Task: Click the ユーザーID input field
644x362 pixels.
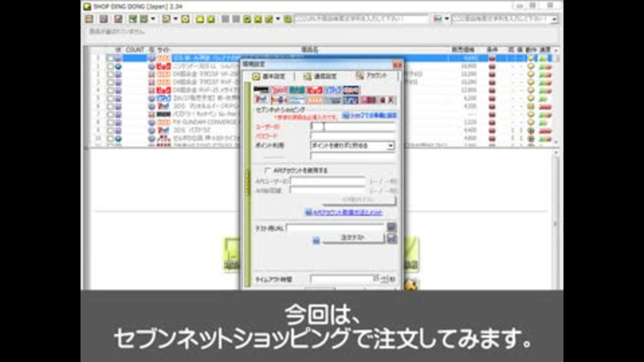Action: pyautogui.click(x=353, y=127)
